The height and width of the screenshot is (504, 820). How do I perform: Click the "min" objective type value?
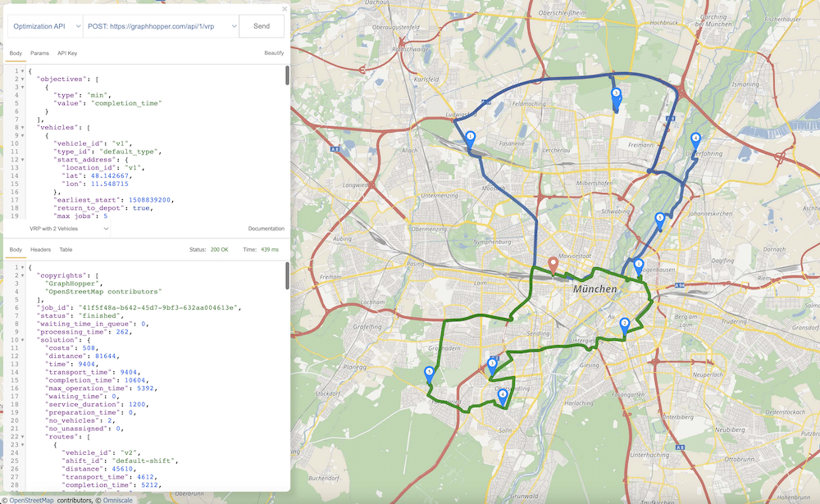[x=98, y=96]
